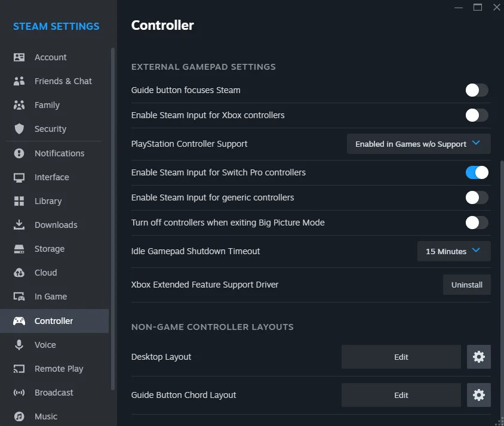This screenshot has height=426, width=504.
Task: Go to Friends & Chat settings
Action: point(54,81)
